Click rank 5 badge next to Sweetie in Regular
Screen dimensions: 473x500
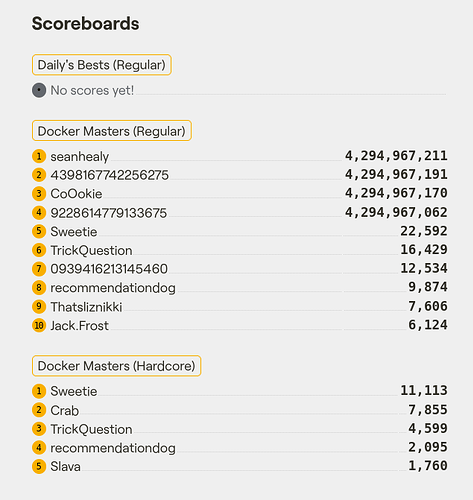pos(39,231)
